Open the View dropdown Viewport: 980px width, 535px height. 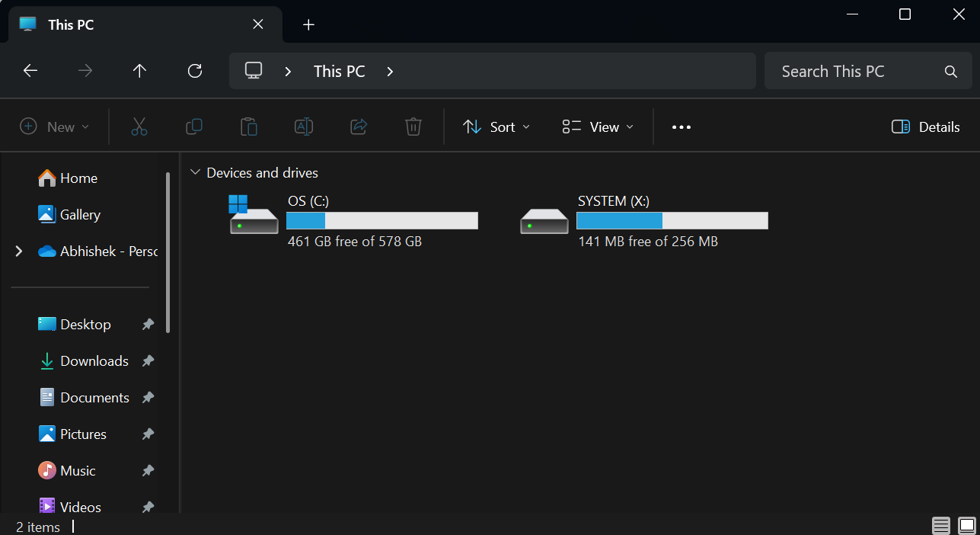pyautogui.click(x=598, y=127)
